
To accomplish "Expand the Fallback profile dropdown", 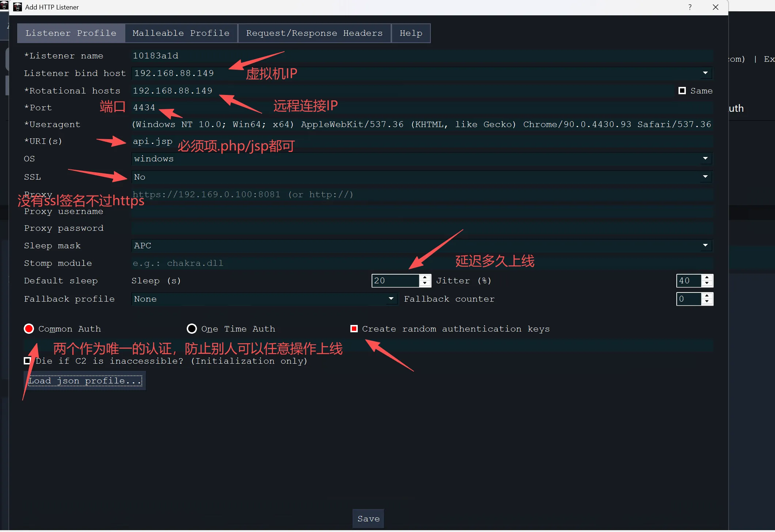I will (x=391, y=299).
